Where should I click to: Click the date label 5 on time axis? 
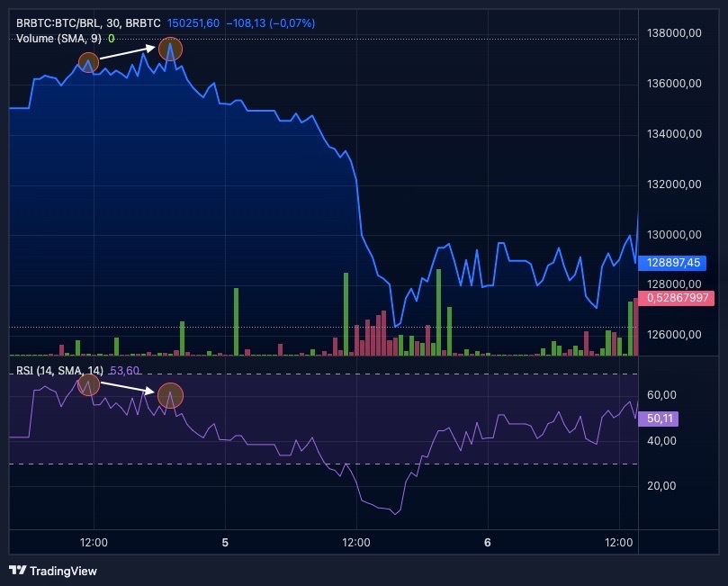[225, 543]
